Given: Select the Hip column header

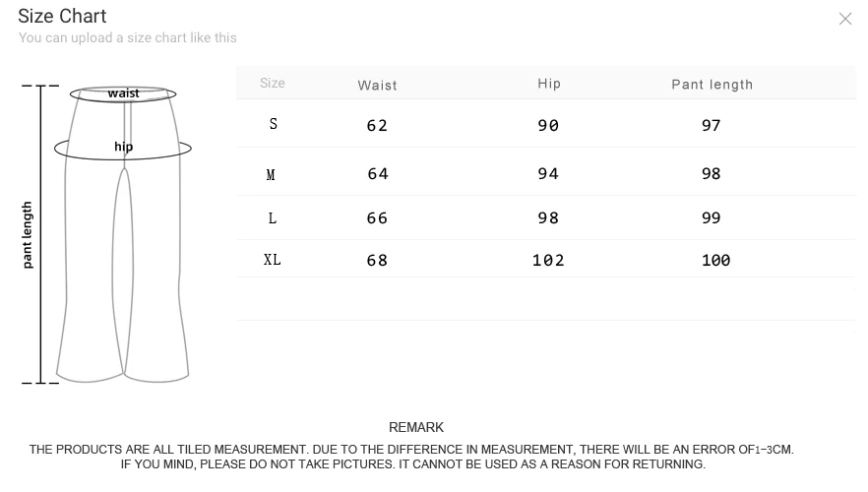Looking at the screenshot, I should click(x=549, y=84).
